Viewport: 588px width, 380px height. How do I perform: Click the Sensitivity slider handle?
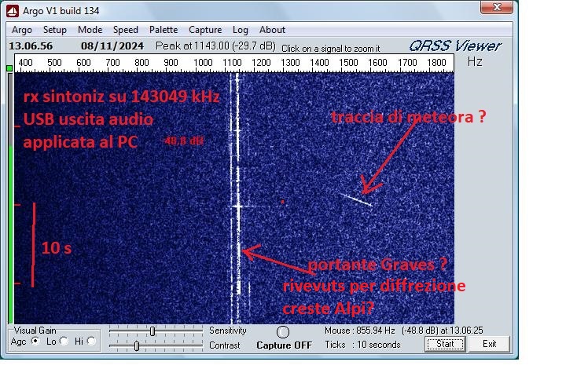[x=153, y=331]
